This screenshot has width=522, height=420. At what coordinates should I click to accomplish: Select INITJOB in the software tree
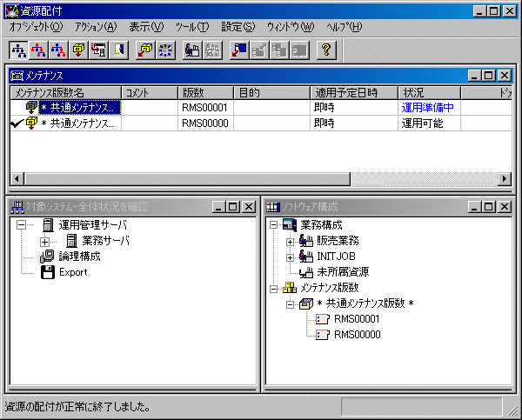point(336,257)
